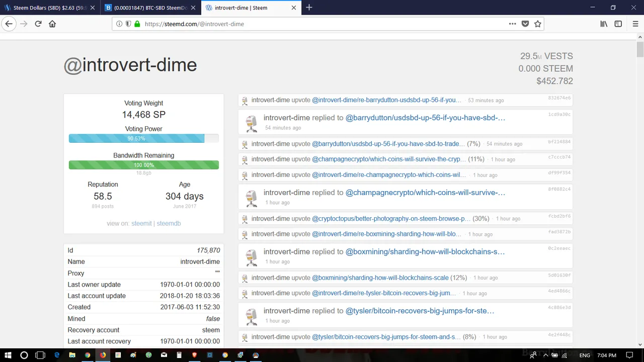Click the Created date 2017-06-03 11:52:30
This screenshot has height=362, width=644.
pos(190,307)
